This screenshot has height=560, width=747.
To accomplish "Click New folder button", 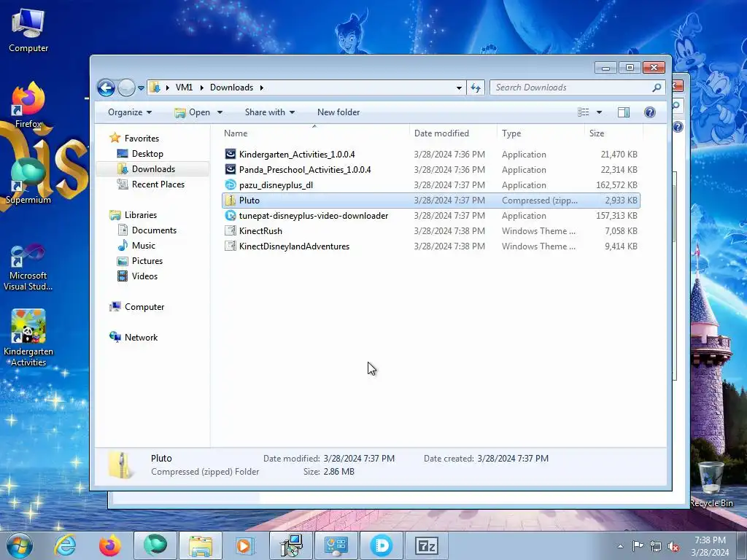I will click(x=338, y=112).
